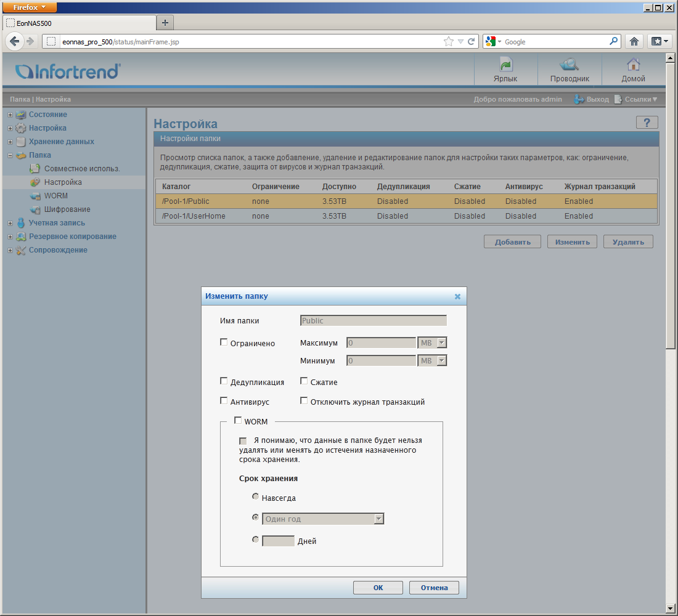The width and height of the screenshot is (678, 616).
Task: Collapse the Папка tree node
Action: (10, 155)
